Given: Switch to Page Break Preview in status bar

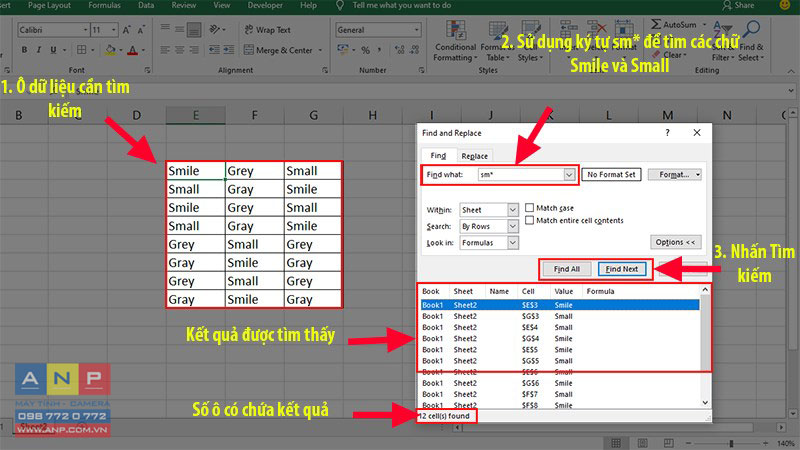Looking at the screenshot, I should click(669, 443).
